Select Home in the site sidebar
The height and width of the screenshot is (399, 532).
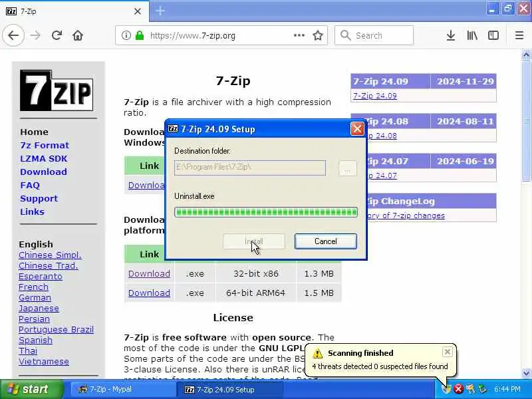click(35, 132)
